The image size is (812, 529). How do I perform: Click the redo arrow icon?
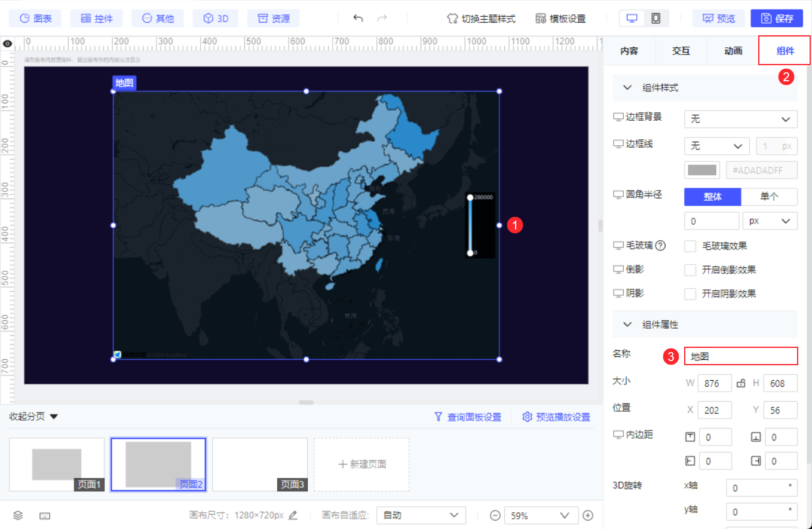click(382, 19)
